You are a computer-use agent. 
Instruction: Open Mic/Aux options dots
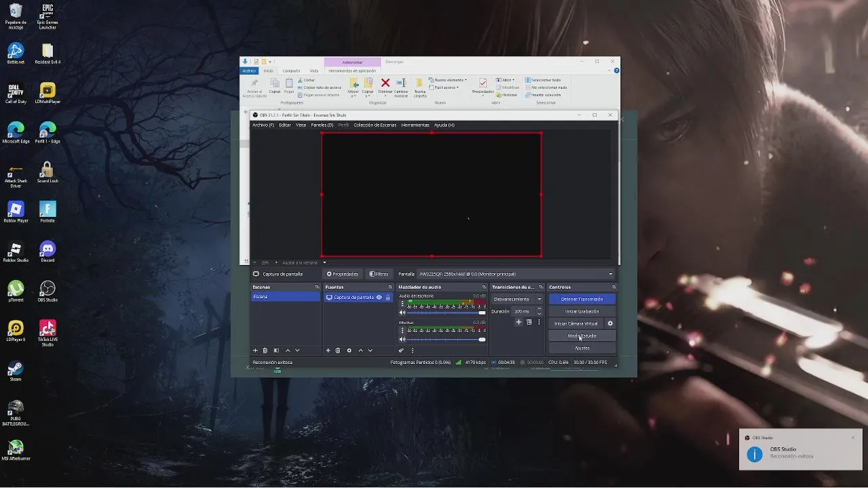click(402, 331)
